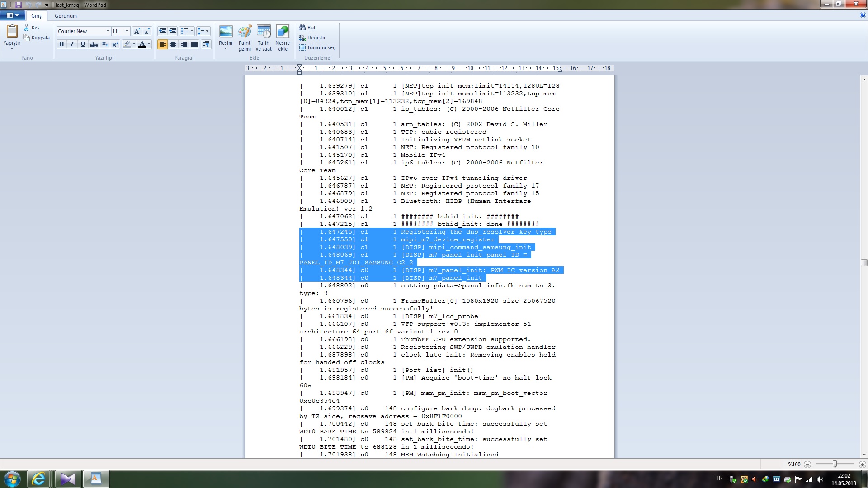Align text left
The height and width of the screenshot is (488, 868).
[x=162, y=44]
